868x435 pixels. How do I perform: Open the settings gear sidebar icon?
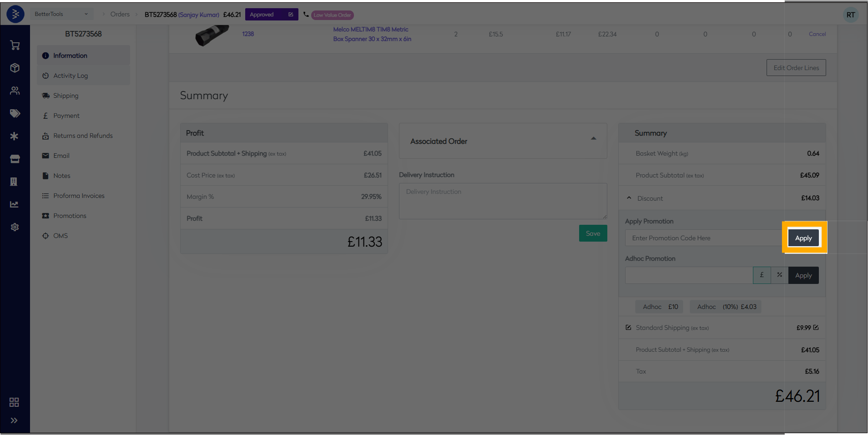[15, 227]
